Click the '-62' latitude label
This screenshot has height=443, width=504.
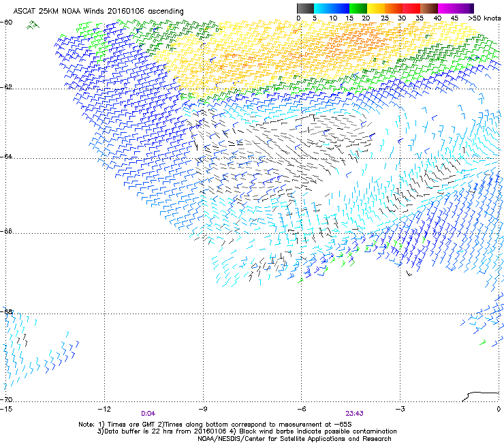pos(6,87)
